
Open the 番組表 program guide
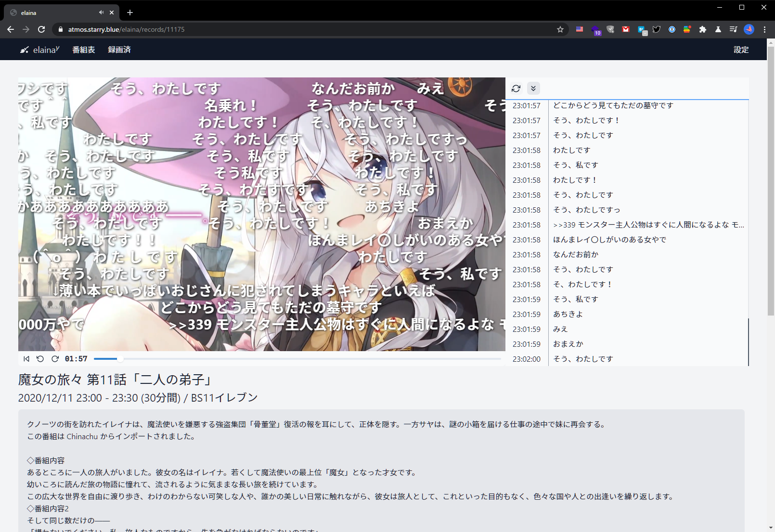[x=84, y=50]
